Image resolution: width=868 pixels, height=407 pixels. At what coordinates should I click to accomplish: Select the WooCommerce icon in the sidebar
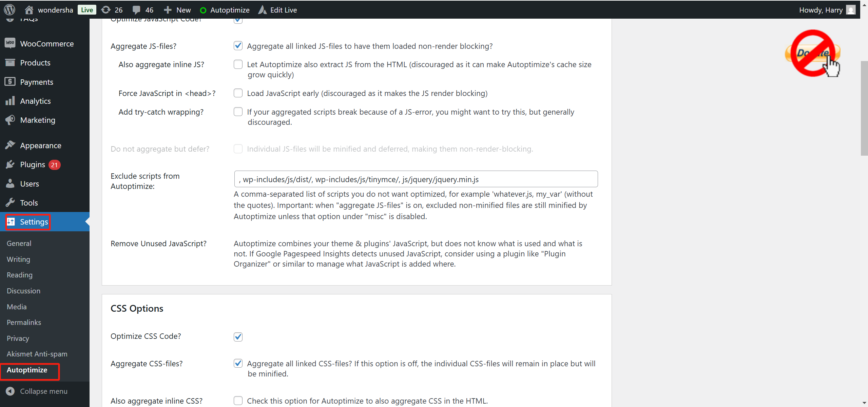(10, 43)
